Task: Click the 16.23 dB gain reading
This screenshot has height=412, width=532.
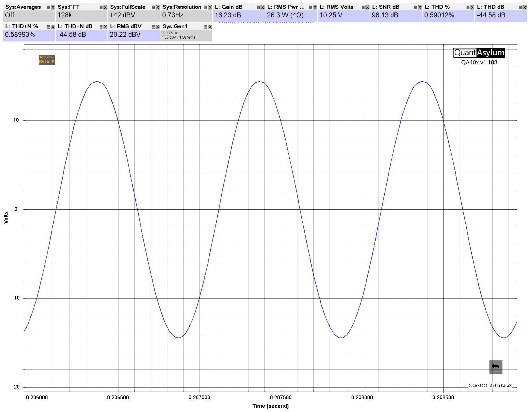Action: point(228,15)
